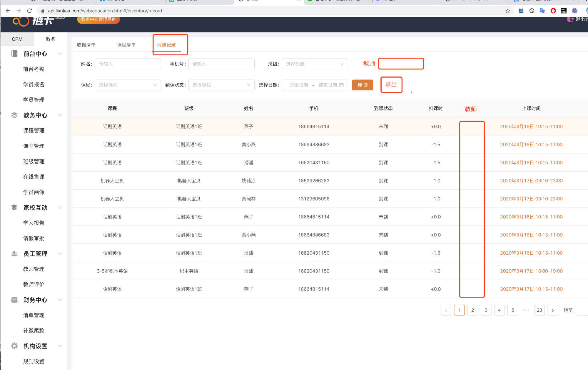Open the 班级 select dropdown

315,64
